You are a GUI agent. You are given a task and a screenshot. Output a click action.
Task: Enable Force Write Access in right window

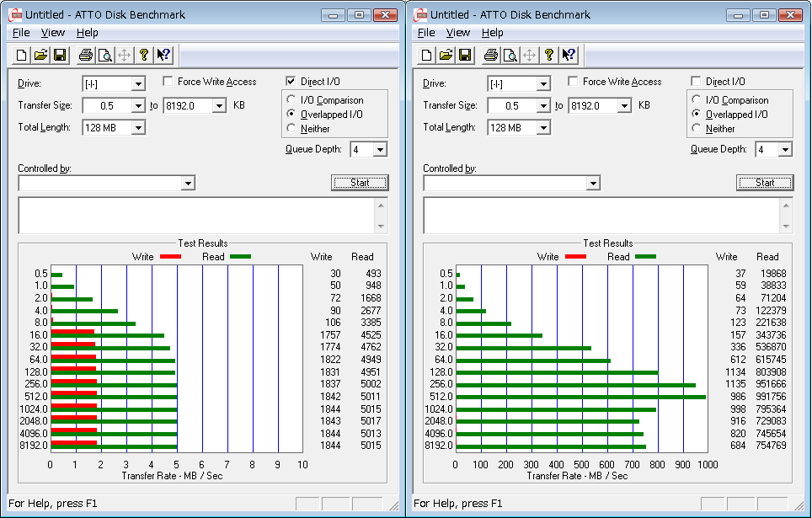click(573, 82)
